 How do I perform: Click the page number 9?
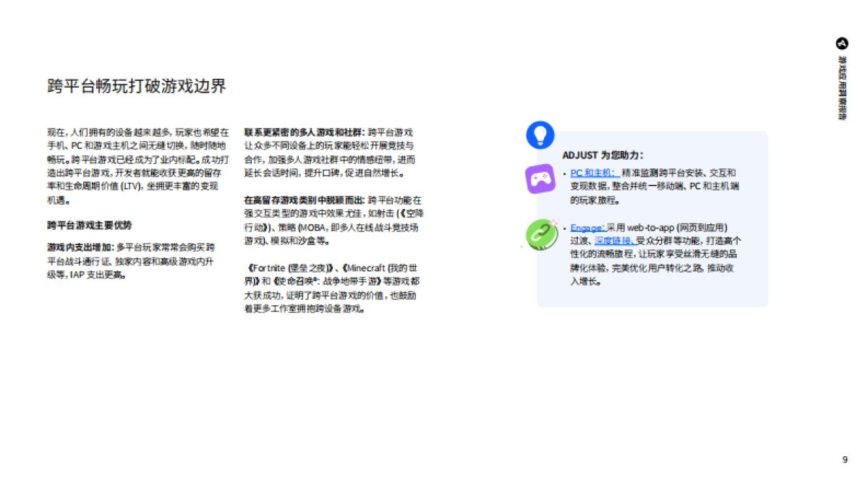point(844,458)
